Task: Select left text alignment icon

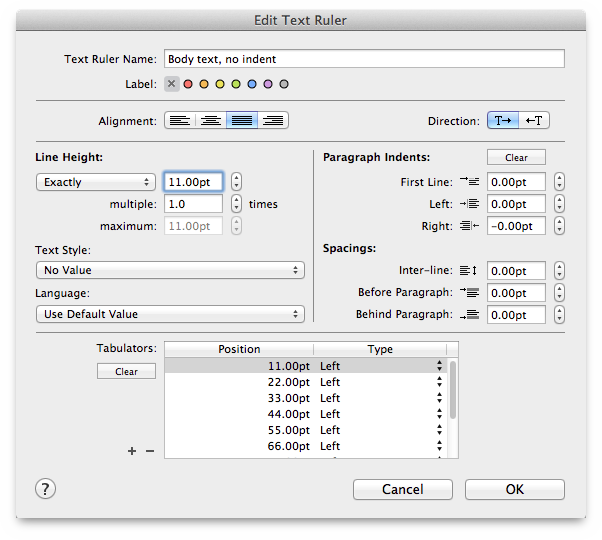Action: 180,121
